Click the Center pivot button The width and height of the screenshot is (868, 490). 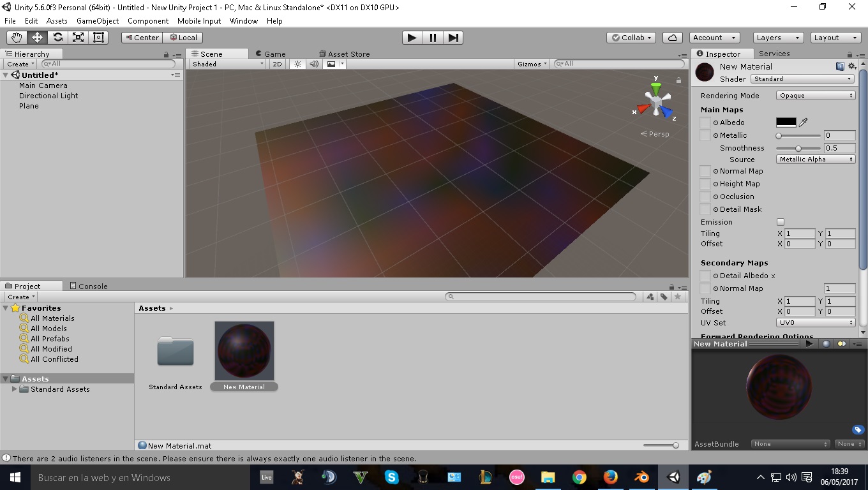click(x=142, y=38)
